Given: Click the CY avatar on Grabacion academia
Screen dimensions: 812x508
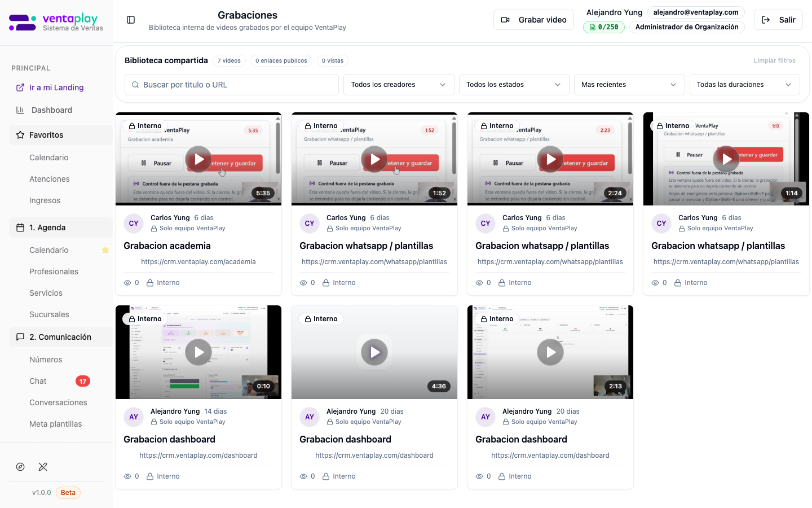Looking at the screenshot, I should tap(134, 224).
